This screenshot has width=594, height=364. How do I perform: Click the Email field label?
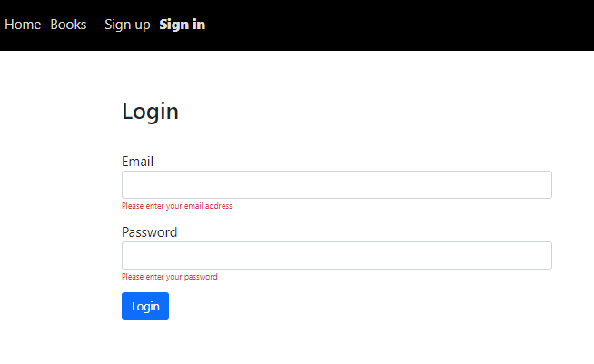click(x=137, y=162)
